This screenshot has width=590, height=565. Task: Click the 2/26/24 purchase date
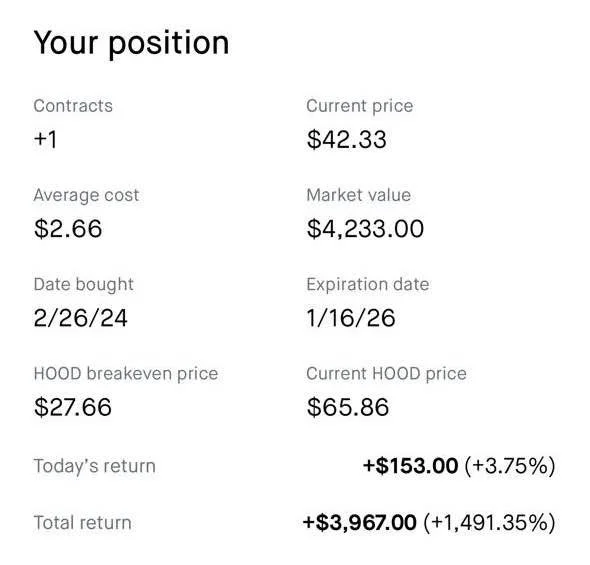[x=81, y=318]
